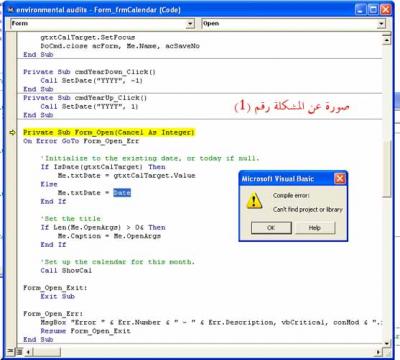
Task: Click OK in the compile error dialog
Action: tap(271, 228)
